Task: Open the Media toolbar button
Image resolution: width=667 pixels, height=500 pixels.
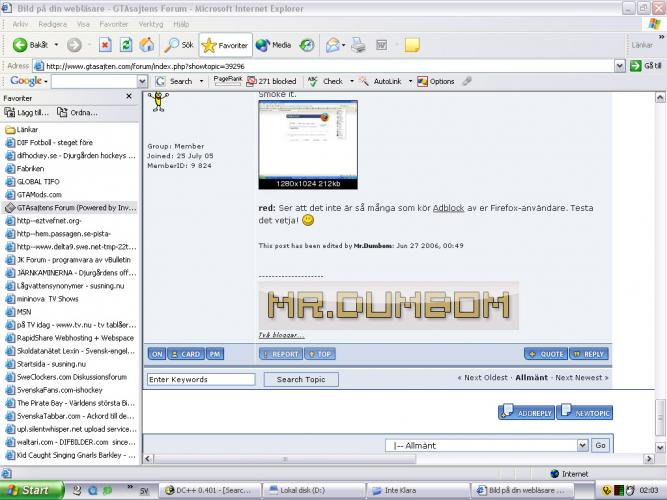Action: pos(273,45)
